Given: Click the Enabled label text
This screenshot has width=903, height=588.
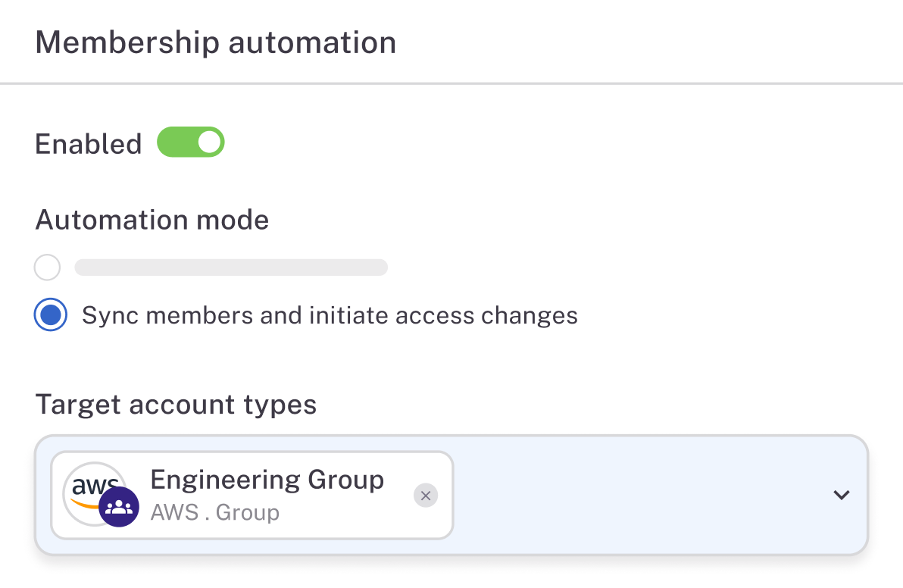Looking at the screenshot, I should [89, 144].
